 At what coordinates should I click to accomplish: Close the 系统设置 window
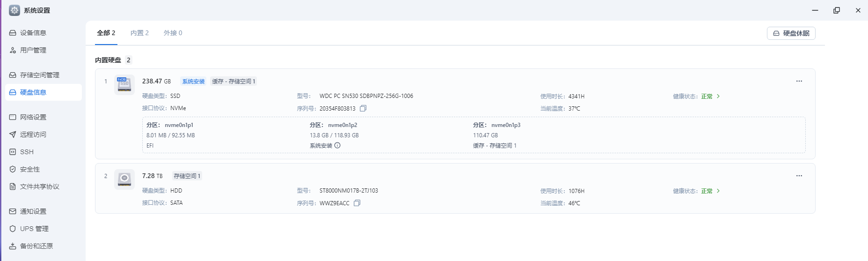coord(858,10)
